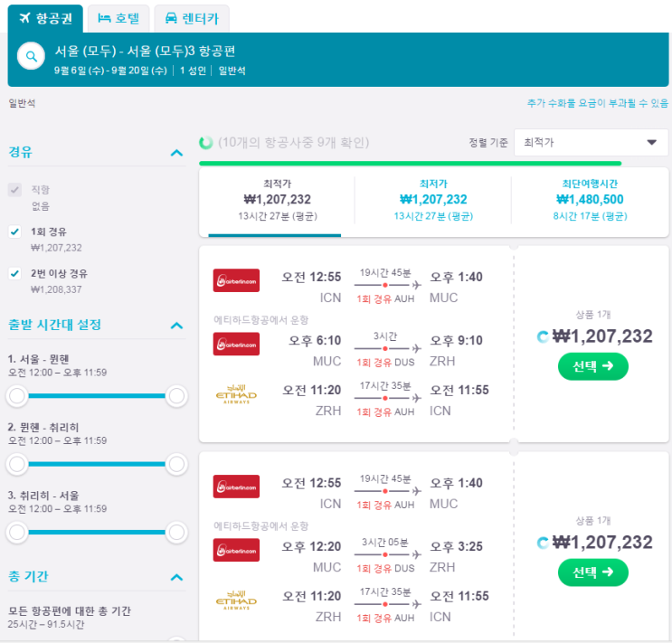
Task: Collapse the 출발 시간대 설정 section
Action: 176,325
